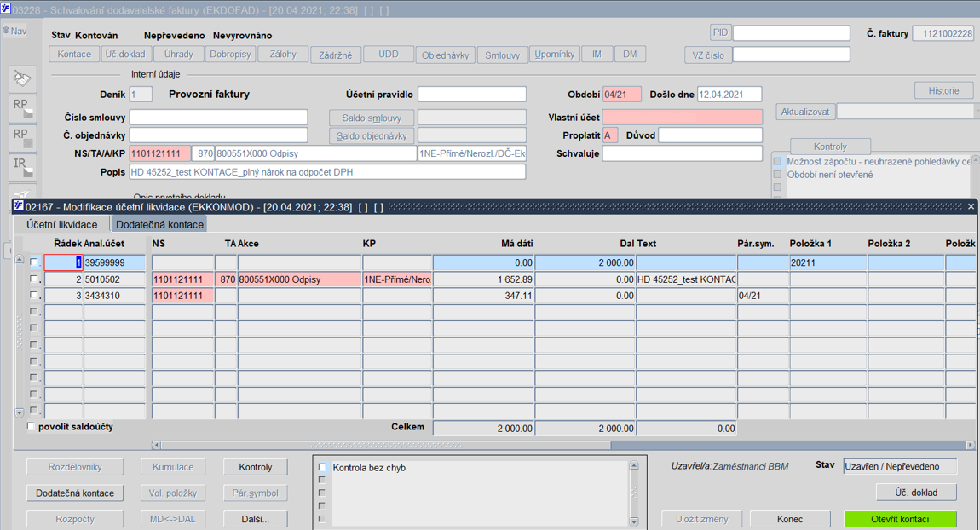Click the Konec button
Viewport: 980px width, 530px height.
pos(790,519)
